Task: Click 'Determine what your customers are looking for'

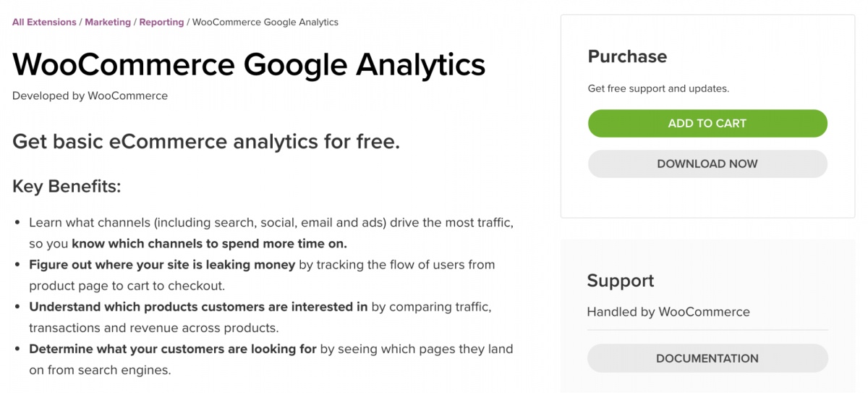Action: [x=173, y=349]
